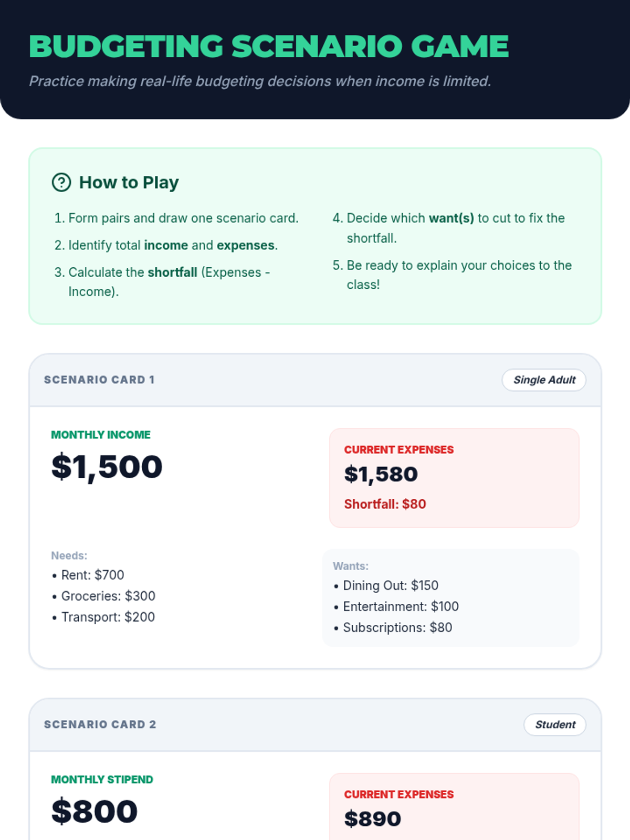Click the $1,580 current expenses amount
Image resolution: width=630 pixels, height=840 pixels.
[x=381, y=474]
